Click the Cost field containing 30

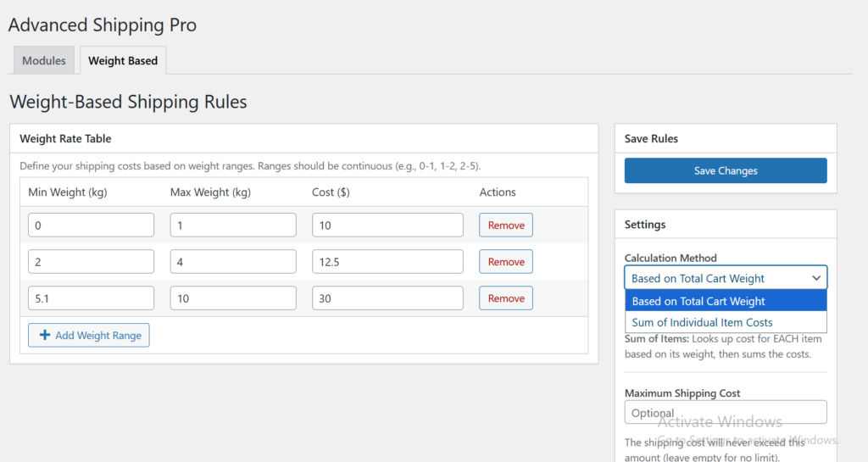click(x=387, y=298)
